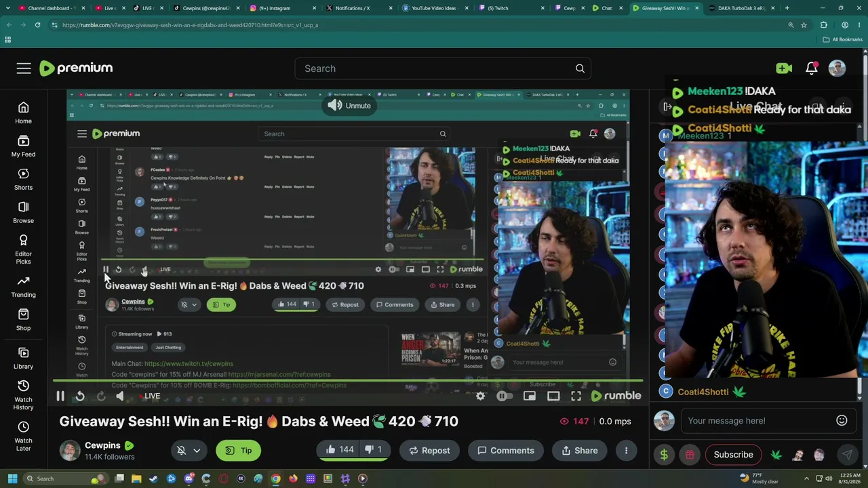868x488 pixels.
Task: Open Windows Start menu
Action: coord(12,479)
